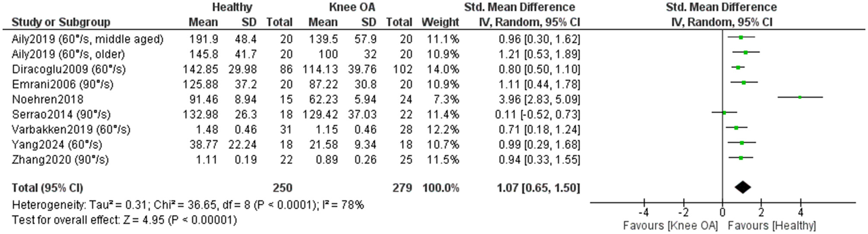The height and width of the screenshot is (234, 868).
Task: Click the Weight column header
Action: pos(440,22)
